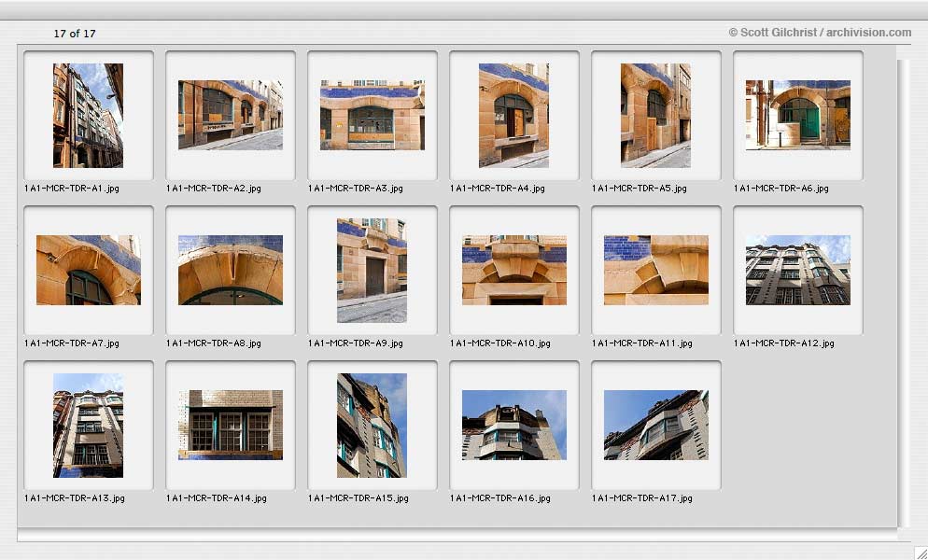Click filename label 1A1-MCR-TDR-A14.jpg

(217, 498)
